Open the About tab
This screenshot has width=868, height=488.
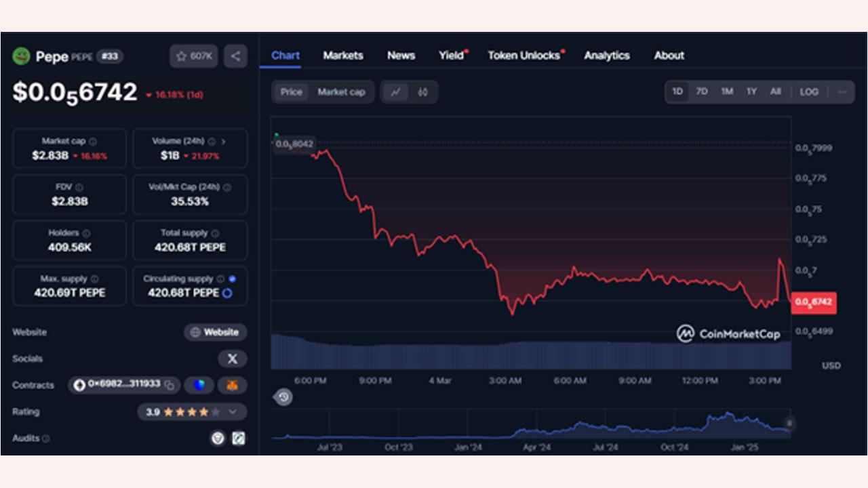tap(669, 56)
